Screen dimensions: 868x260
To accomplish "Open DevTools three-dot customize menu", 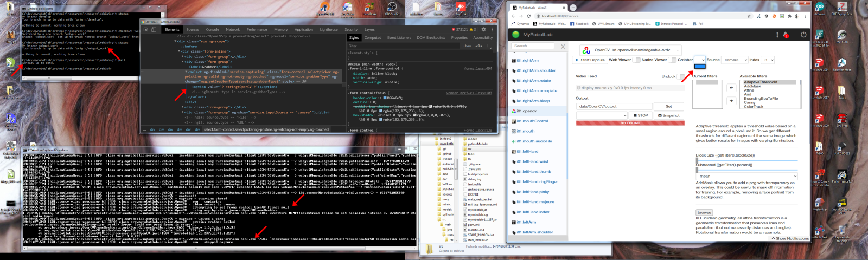I will (492, 30).
